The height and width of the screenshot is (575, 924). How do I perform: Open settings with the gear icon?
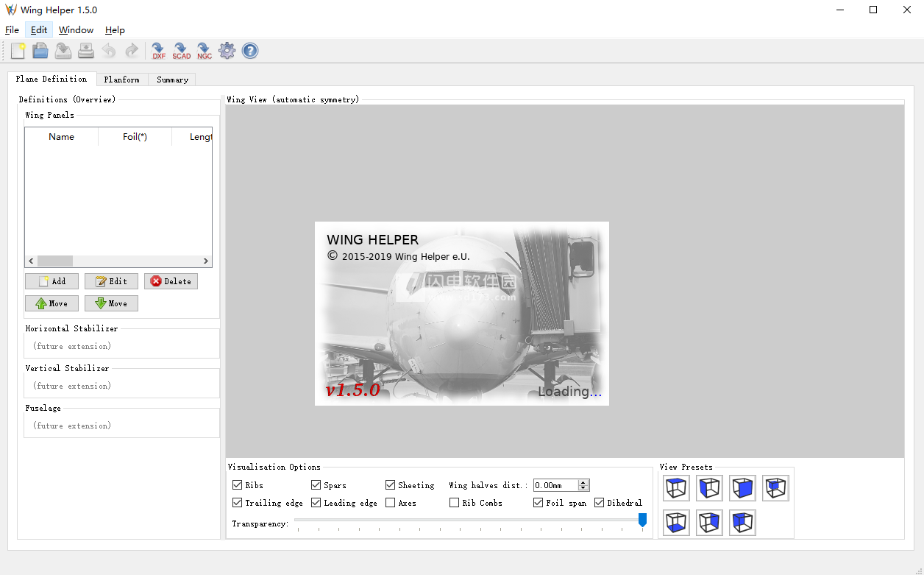pyautogui.click(x=227, y=51)
